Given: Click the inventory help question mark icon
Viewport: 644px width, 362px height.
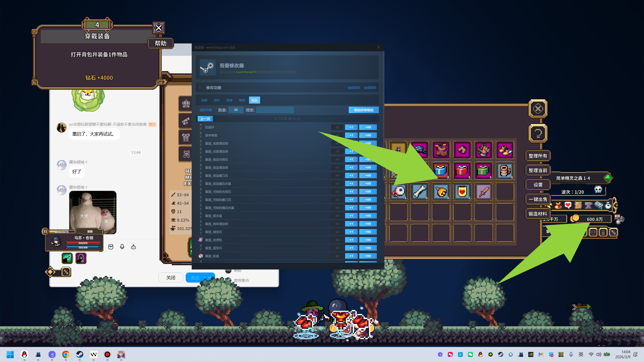Looking at the screenshot, I should (x=538, y=133).
